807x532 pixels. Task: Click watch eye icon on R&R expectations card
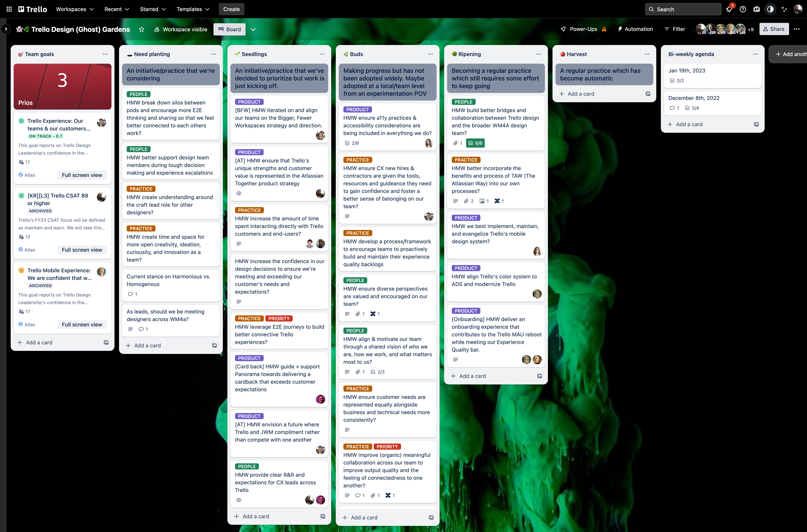click(239, 500)
